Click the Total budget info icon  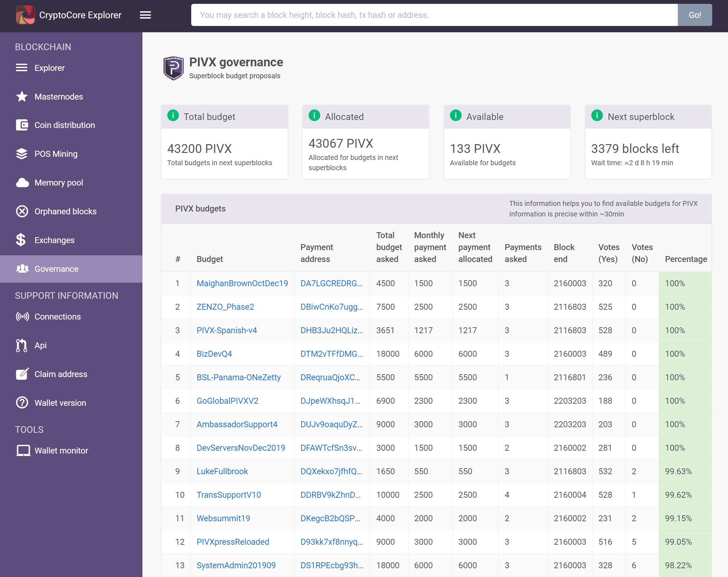click(x=173, y=115)
